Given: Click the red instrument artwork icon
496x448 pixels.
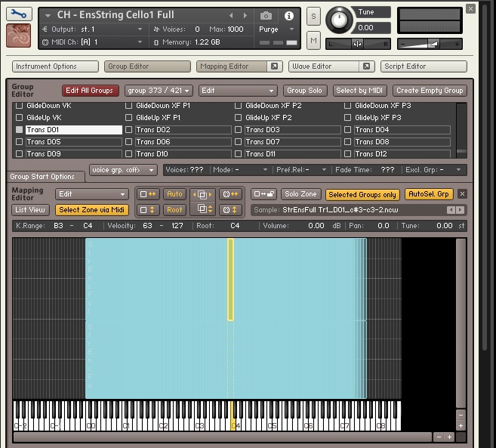Looking at the screenshot, I should click(19, 36).
